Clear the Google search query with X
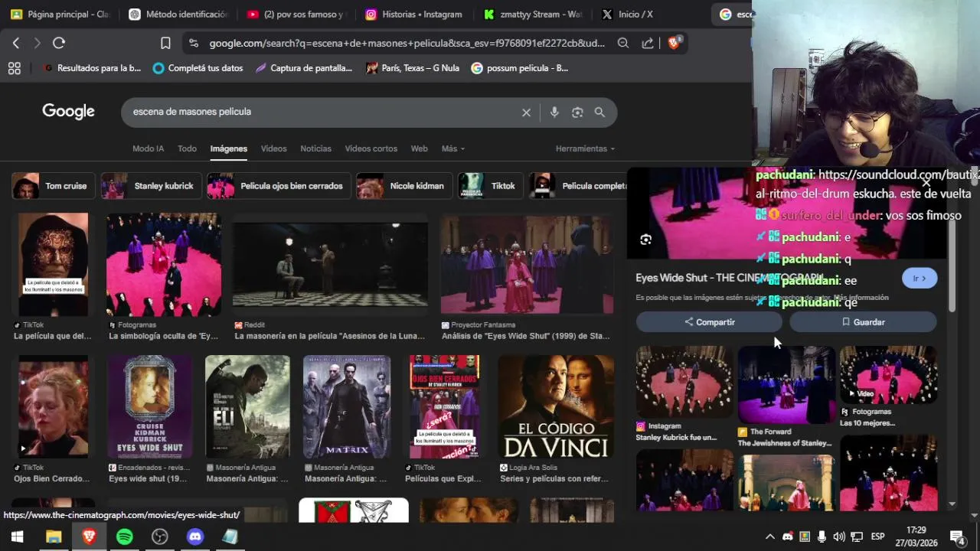This screenshot has width=980, height=551. (x=526, y=112)
